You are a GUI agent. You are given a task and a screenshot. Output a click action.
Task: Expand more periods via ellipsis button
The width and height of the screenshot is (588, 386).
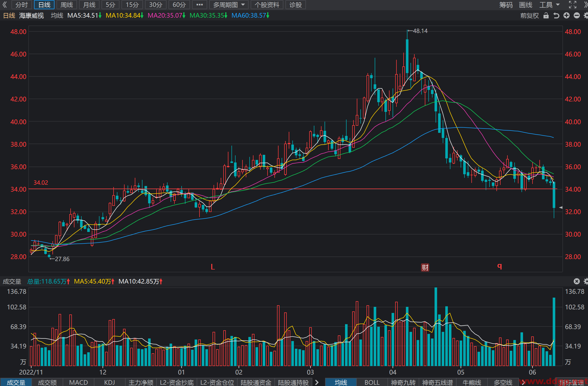point(199,5)
